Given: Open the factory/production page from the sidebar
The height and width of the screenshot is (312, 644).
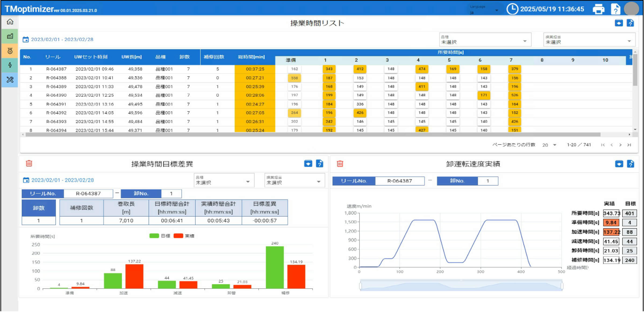Looking at the screenshot, I should [x=10, y=36].
